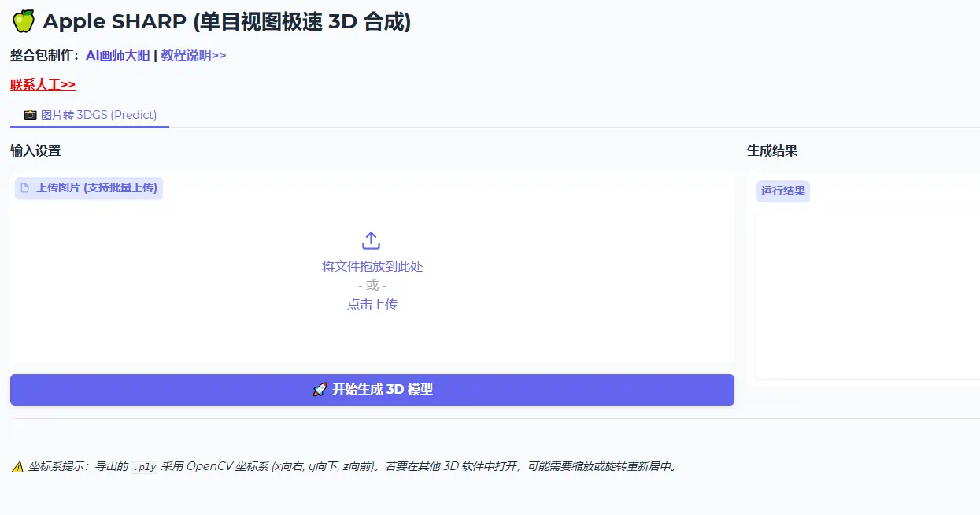Click the rocket icon on the generate button
Screen dimensions: 980x515
coord(320,389)
